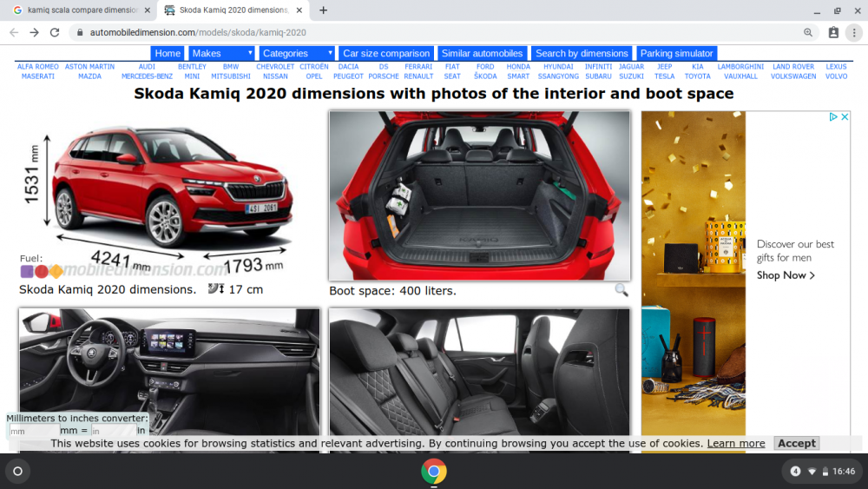Click the Wi-Fi status icon
868x489 pixels.
(812, 472)
